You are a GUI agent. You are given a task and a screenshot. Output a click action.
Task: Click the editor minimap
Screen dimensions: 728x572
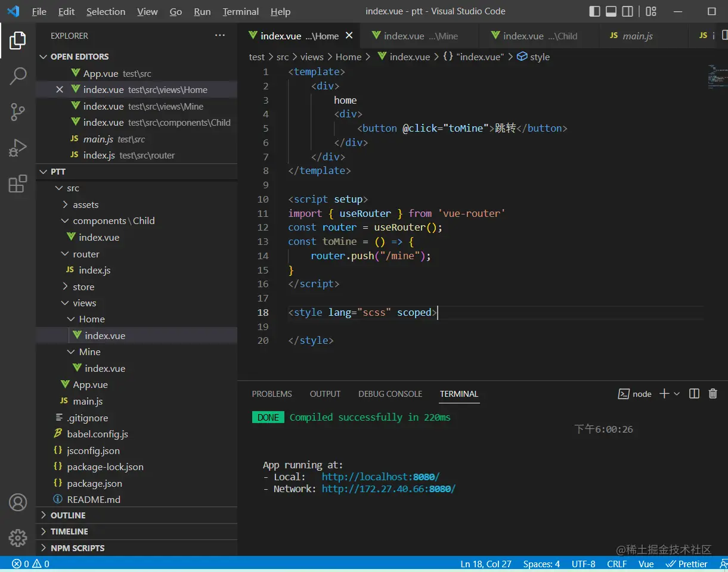714,77
